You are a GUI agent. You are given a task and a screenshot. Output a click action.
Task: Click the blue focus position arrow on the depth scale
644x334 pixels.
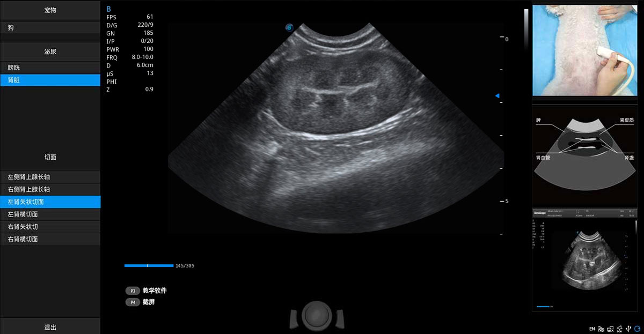coord(497,96)
